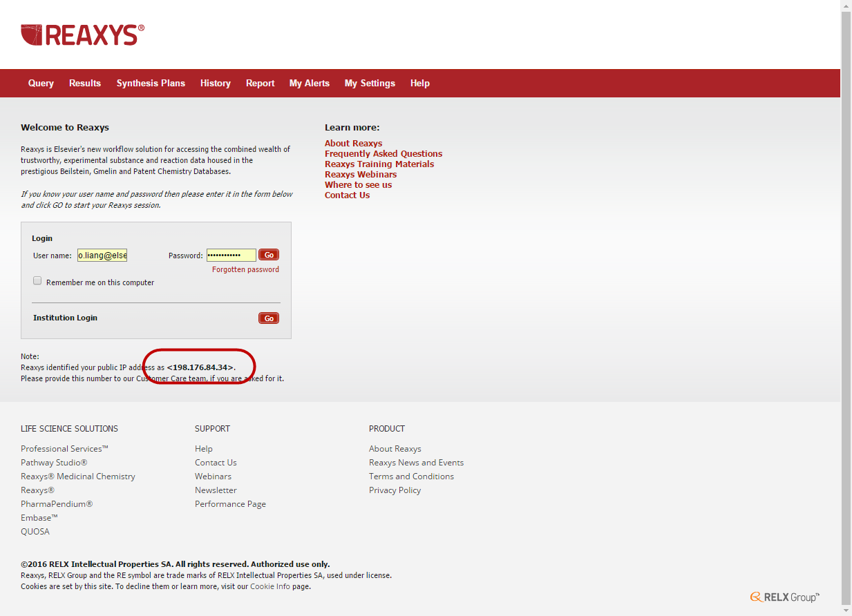
Task: Open Pathway Studio footer link
Action: tap(54, 463)
